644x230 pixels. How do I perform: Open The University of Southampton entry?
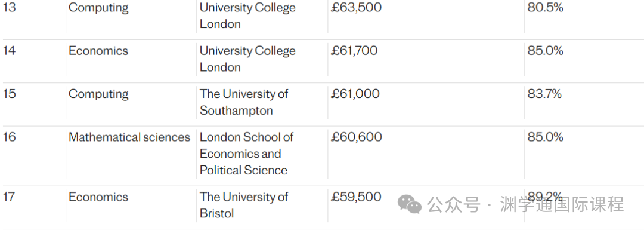pos(244,102)
